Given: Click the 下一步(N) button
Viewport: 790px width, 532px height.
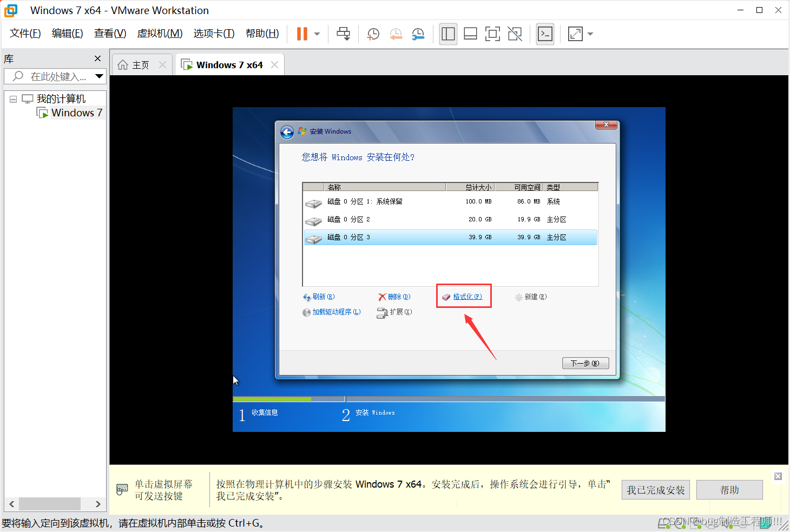Looking at the screenshot, I should 585,363.
